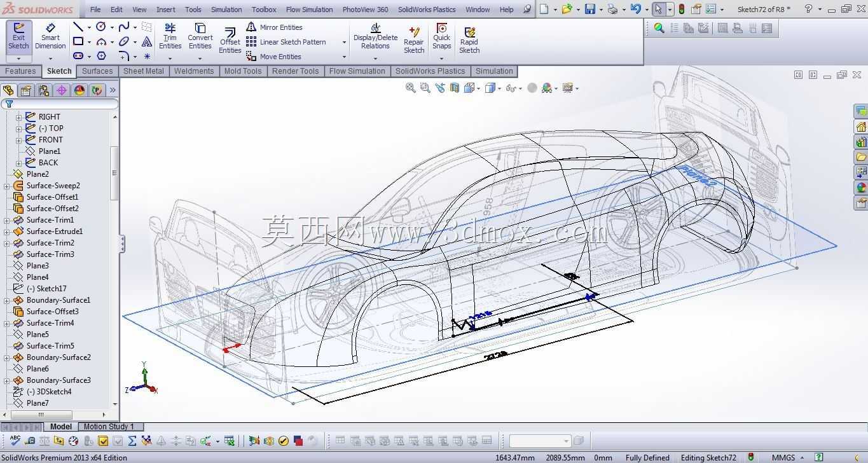
Task: Toggle the Select cursor tool
Action: point(659,9)
